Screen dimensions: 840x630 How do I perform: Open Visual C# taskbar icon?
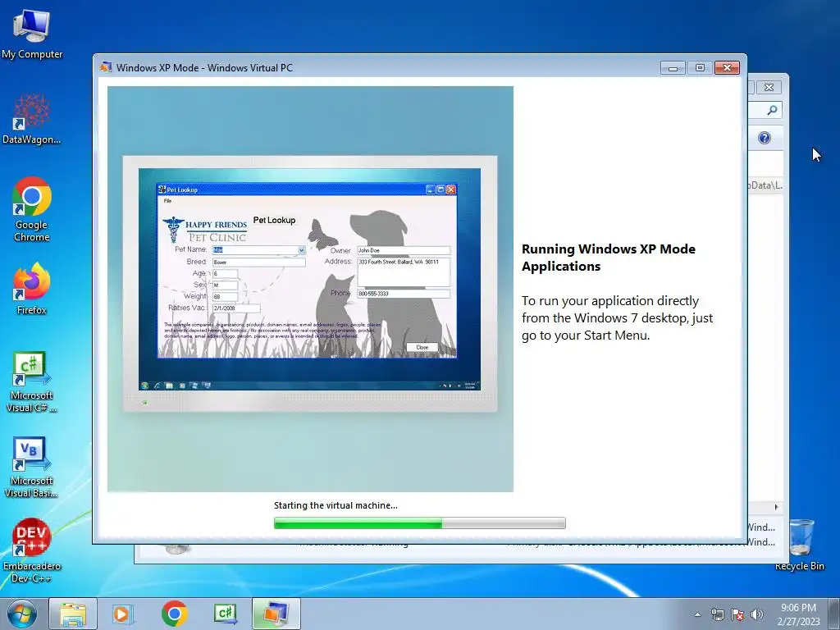(x=225, y=614)
